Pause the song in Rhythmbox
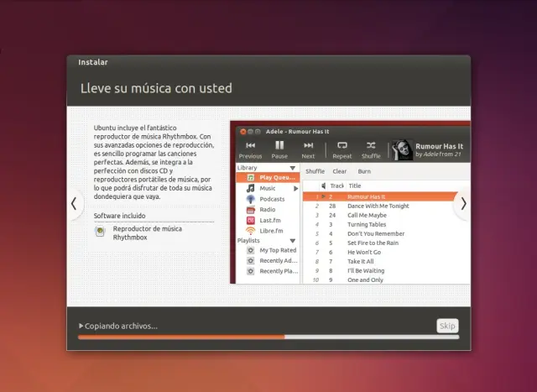The width and height of the screenshot is (537, 392). (x=279, y=145)
